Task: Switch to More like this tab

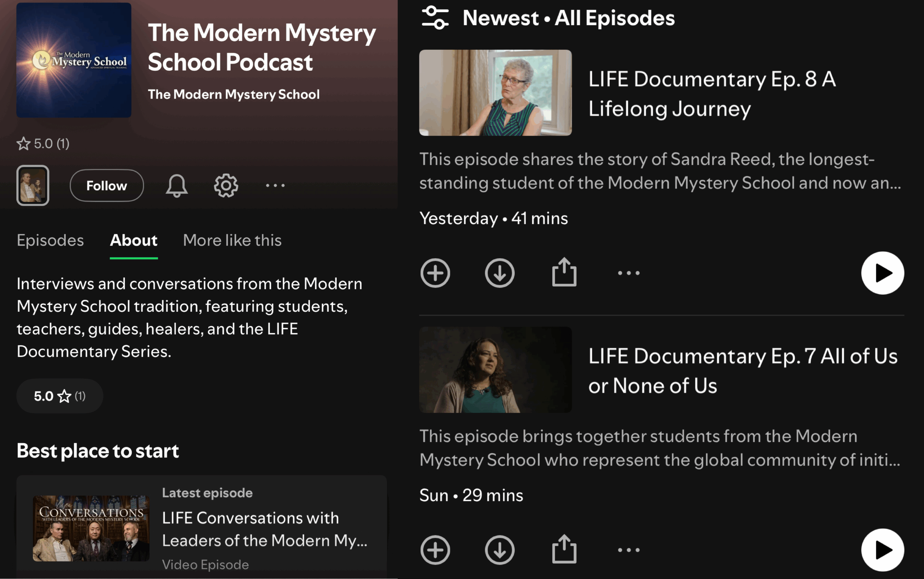Action: (x=232, y=241)
